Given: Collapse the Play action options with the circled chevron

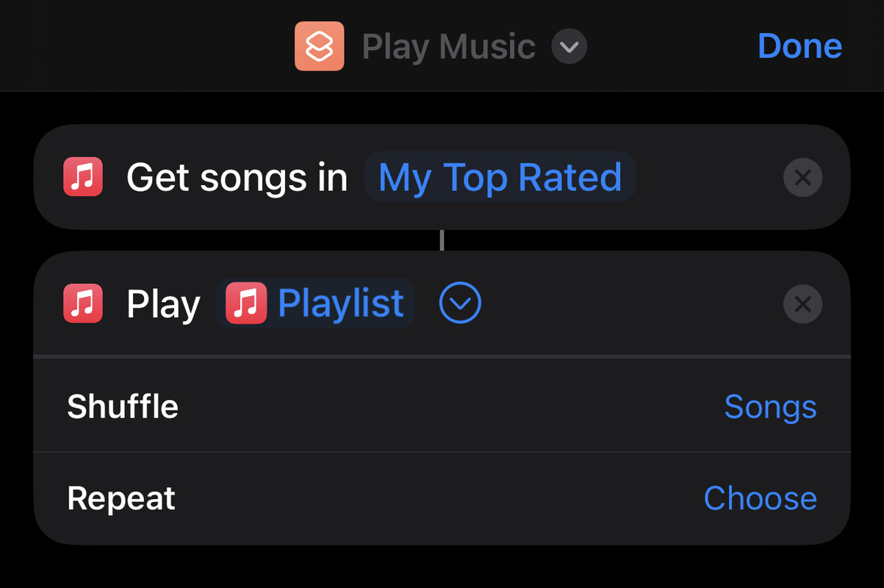Looking at the screenshot, I should [460, 303].
